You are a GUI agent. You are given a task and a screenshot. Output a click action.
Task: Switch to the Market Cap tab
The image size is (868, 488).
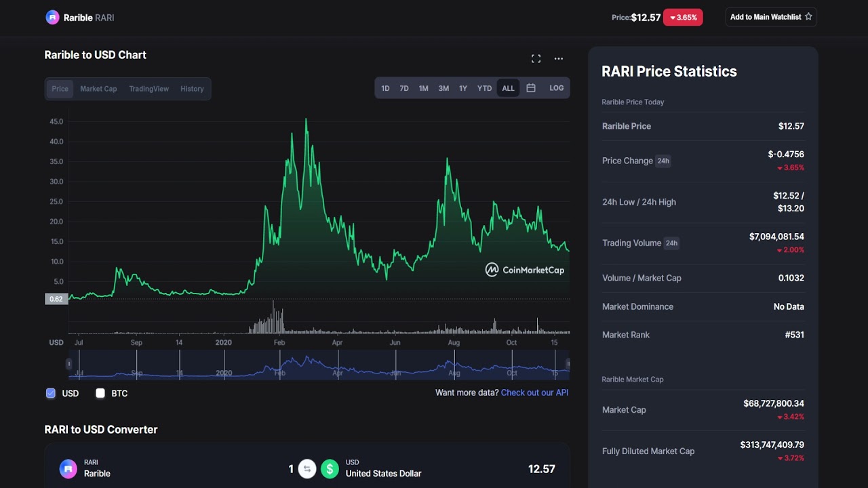[x=98, y=89]
